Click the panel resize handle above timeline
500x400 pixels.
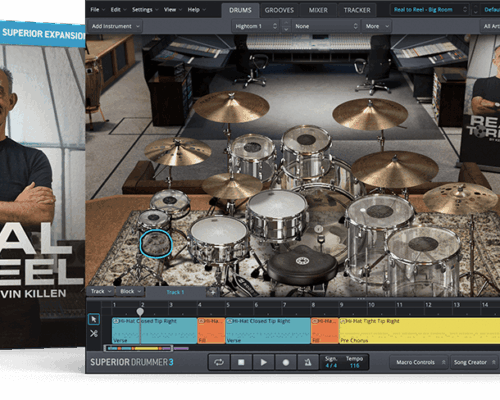click(x=361, y=298)
